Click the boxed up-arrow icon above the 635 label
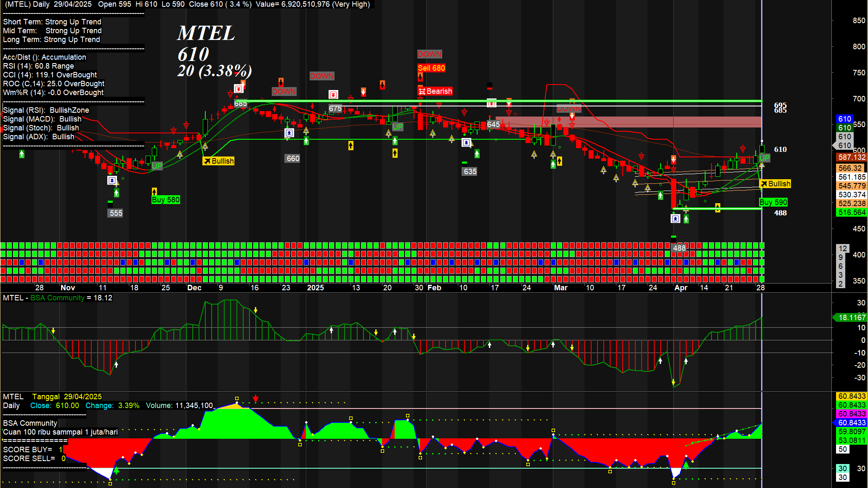868x488 pixels. tap(466, 143)
